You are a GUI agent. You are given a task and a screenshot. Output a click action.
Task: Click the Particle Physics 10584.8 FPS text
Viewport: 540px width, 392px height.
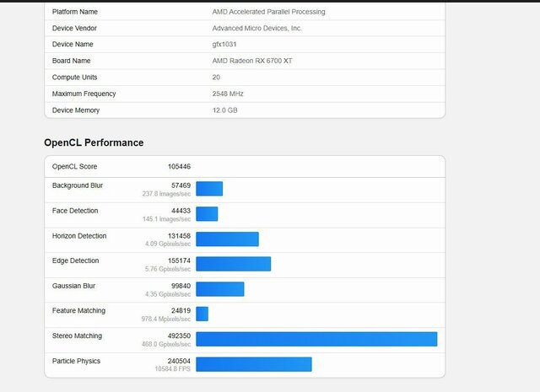172,369
